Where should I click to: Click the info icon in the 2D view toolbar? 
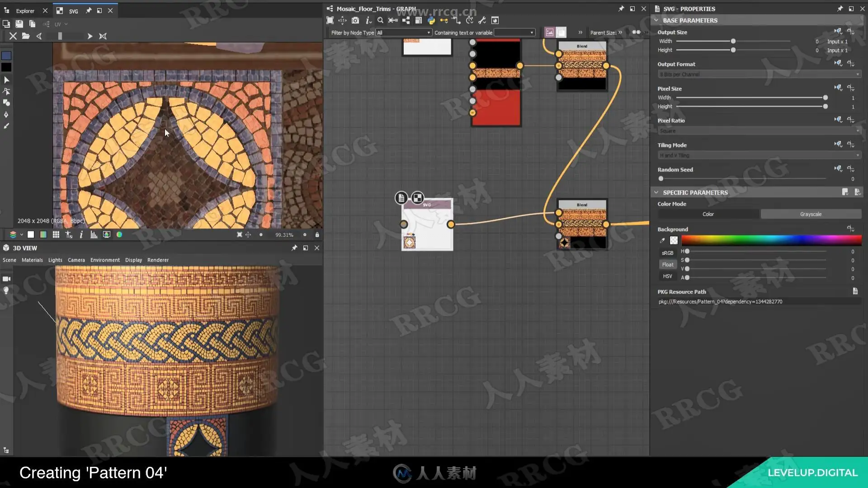[81, 235]
